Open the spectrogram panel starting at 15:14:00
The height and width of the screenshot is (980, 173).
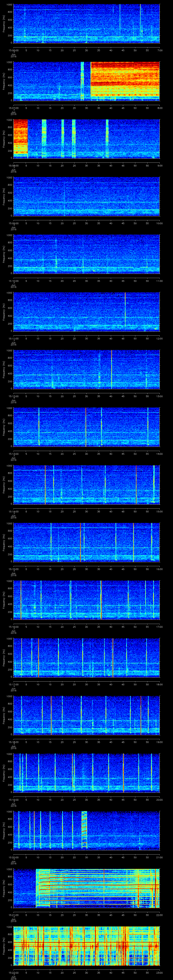pyautogui.click(x=86, y=484)
